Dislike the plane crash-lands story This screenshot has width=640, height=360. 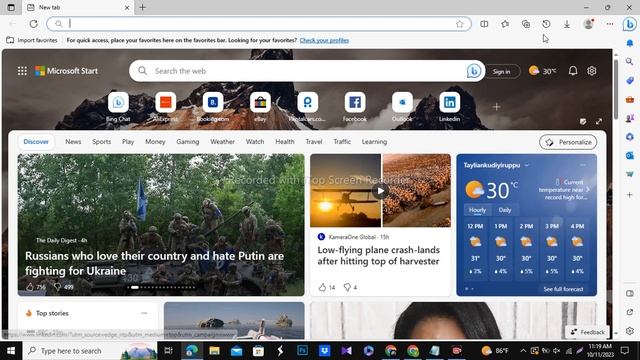[x=347, y=287]
